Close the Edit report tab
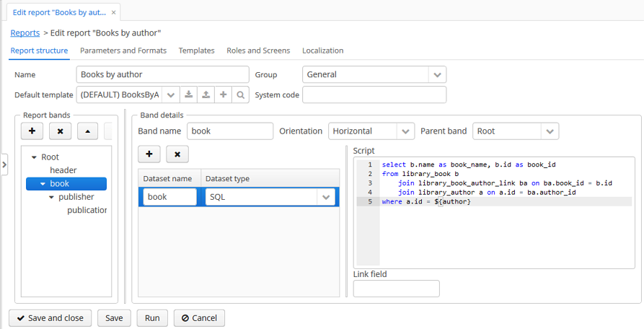 (113, 12)
